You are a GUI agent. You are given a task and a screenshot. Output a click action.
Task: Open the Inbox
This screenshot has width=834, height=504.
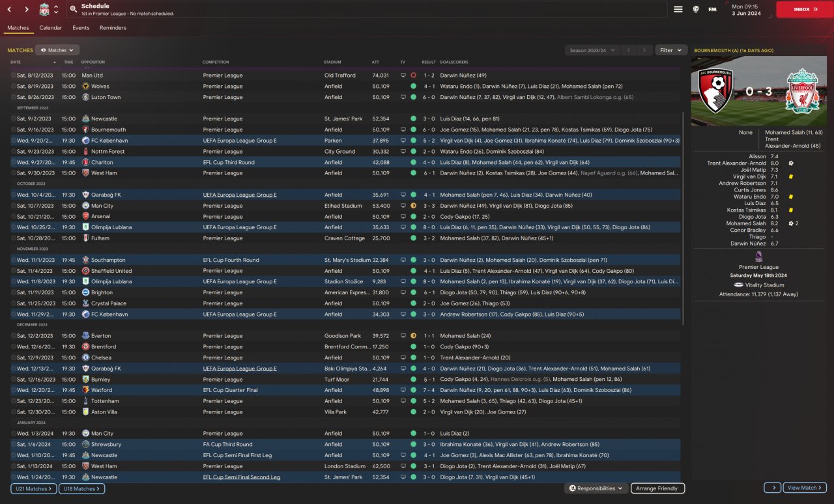[x=805, y=9]
